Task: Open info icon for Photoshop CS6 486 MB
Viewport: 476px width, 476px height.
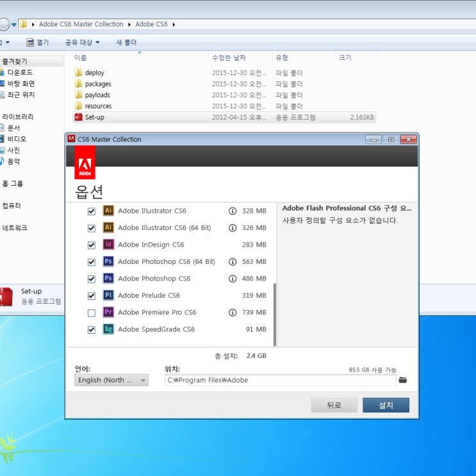Action: click(x=233, y=279)
